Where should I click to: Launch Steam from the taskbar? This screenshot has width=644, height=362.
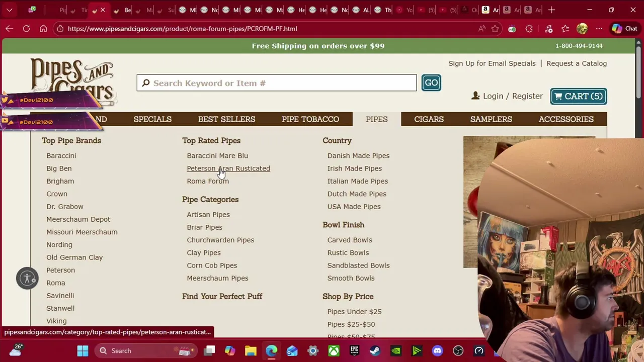pos(375,350)
